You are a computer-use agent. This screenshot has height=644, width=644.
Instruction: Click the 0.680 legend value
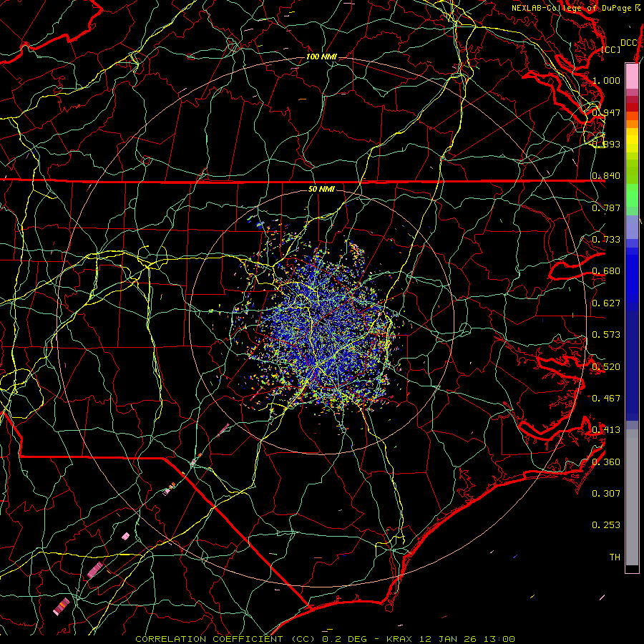point(606,271)
